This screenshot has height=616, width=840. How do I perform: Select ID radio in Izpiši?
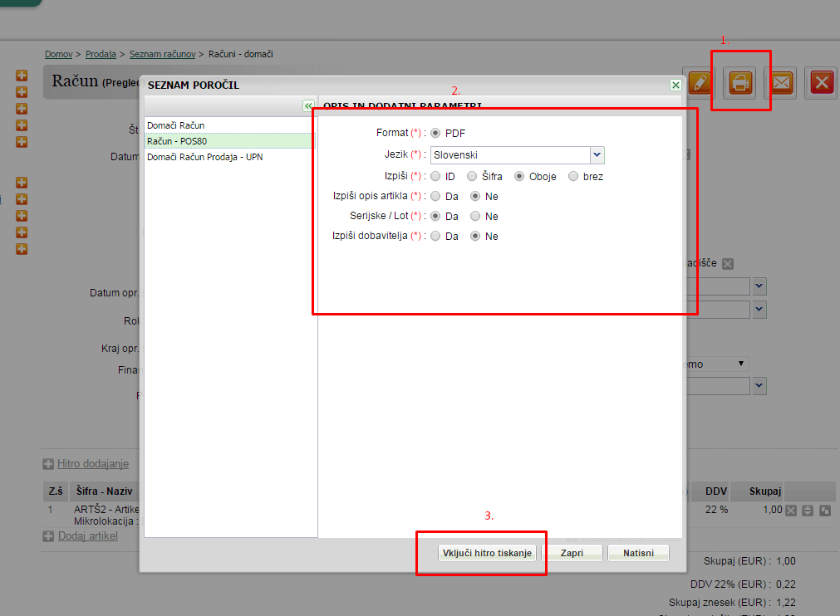(x=435, y=176)
